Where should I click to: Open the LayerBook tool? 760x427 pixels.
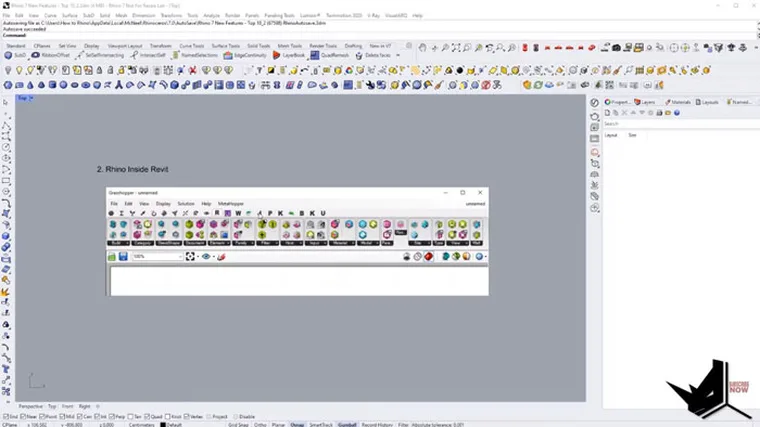pos(289,55)
